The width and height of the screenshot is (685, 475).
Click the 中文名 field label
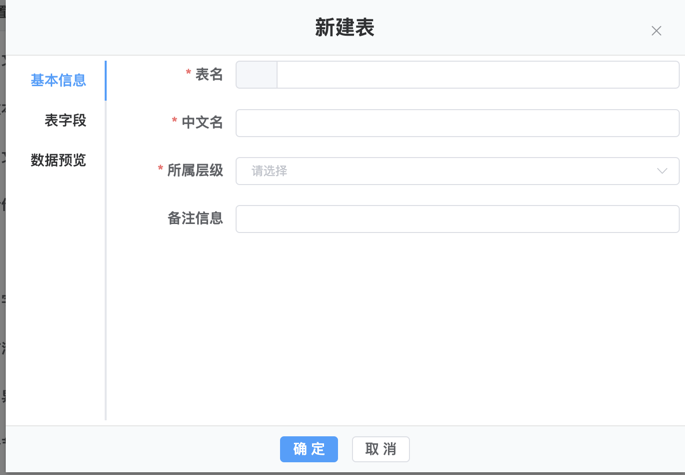202,123
